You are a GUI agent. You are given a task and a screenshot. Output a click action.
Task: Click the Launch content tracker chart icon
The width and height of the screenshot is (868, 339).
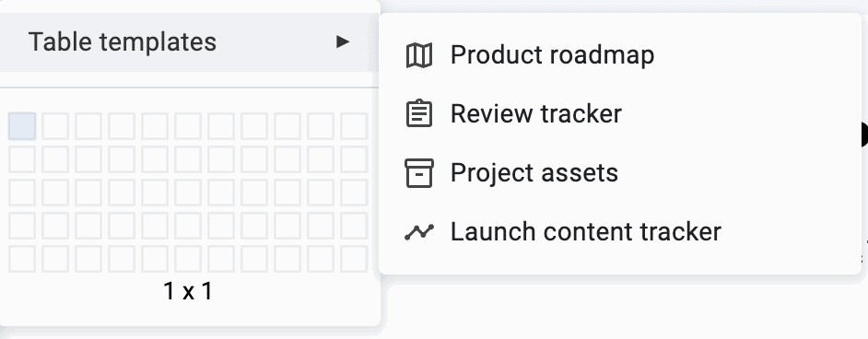coord(419,232)
